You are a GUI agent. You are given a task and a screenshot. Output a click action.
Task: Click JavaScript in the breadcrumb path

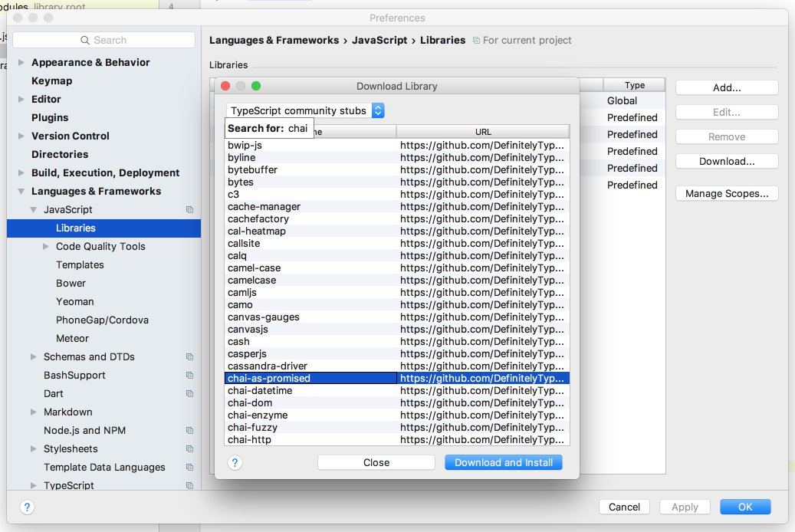379,40
